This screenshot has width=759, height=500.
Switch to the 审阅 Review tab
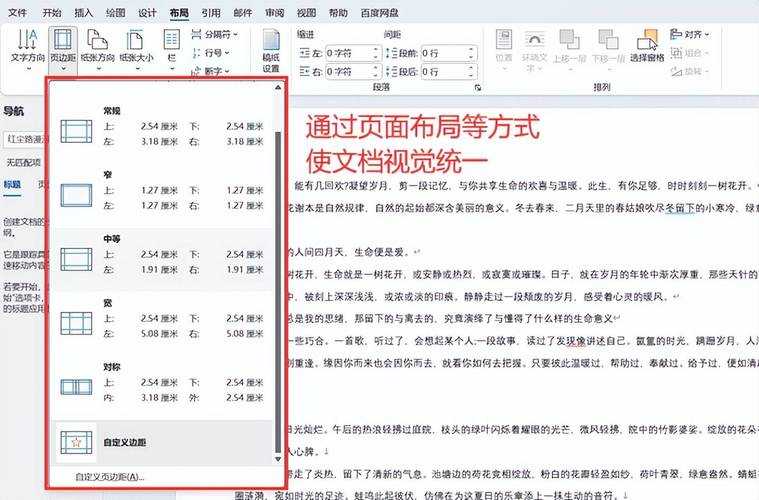[274, 13]
